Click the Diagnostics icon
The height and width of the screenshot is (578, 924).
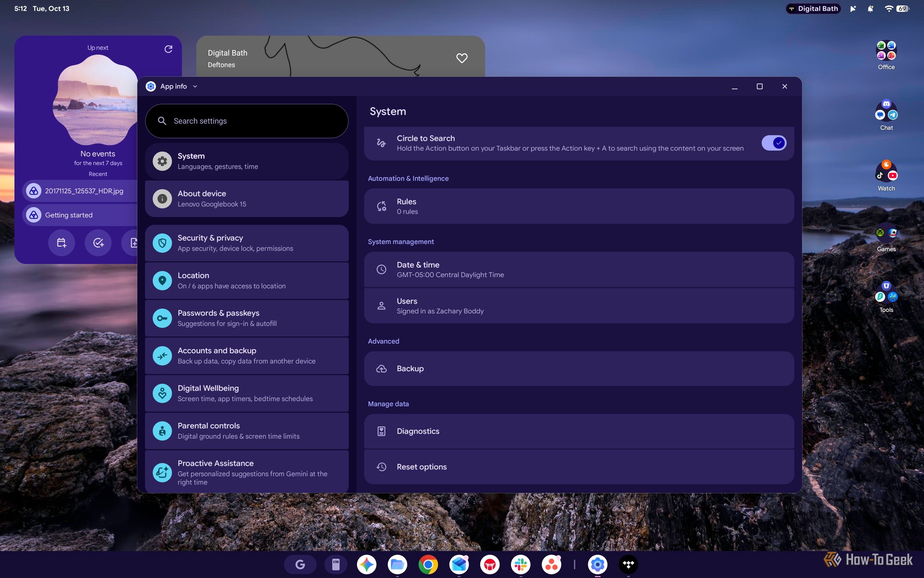[x=381, y=431]
